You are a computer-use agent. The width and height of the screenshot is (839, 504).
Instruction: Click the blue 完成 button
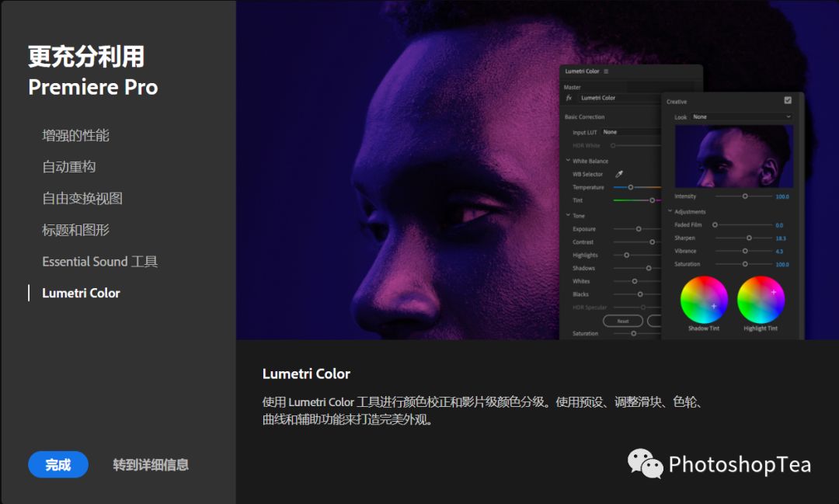point(58,464)
